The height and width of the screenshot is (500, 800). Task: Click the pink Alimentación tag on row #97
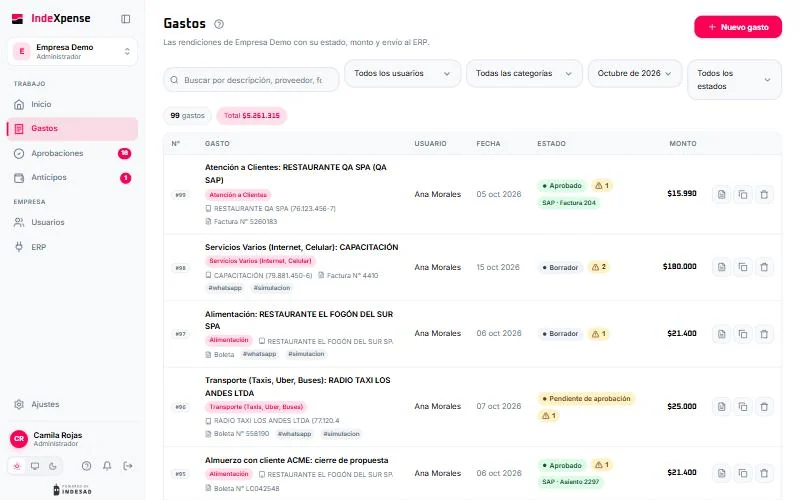(x=229, y=340)
